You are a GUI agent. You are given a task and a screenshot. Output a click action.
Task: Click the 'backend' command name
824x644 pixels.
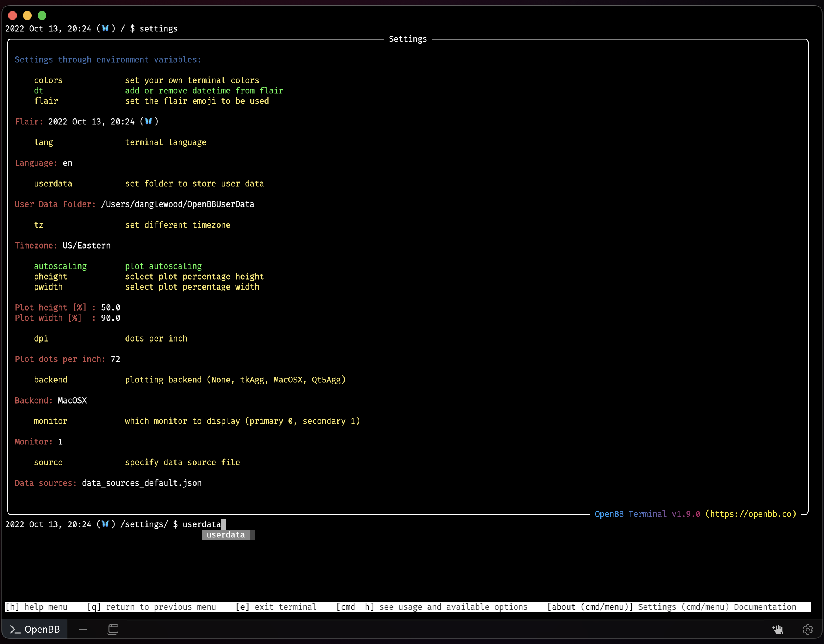(x=51, y=380)
